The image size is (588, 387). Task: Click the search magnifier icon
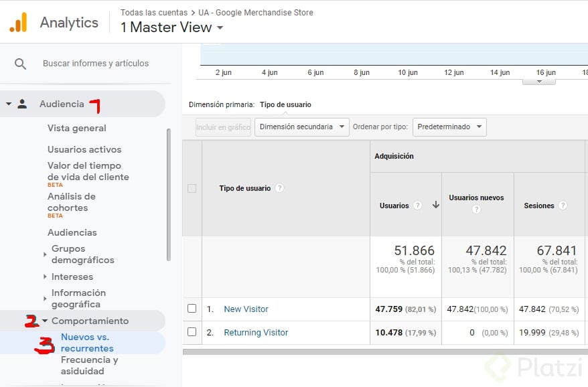point(21,64)
